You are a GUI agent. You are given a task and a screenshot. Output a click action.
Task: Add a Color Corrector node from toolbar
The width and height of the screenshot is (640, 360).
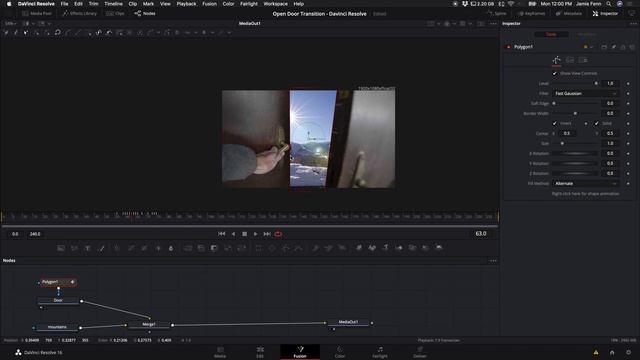[117, 248]
